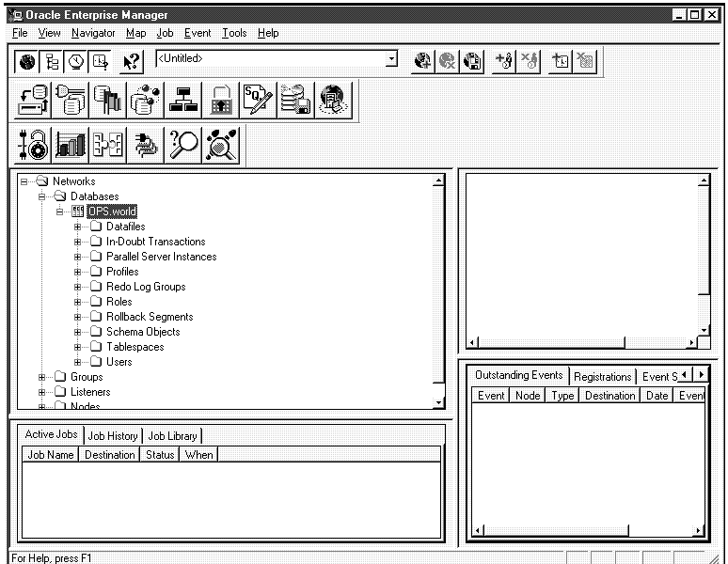Launch Data Manager plug-and-database icon

[x=71, y=100]
